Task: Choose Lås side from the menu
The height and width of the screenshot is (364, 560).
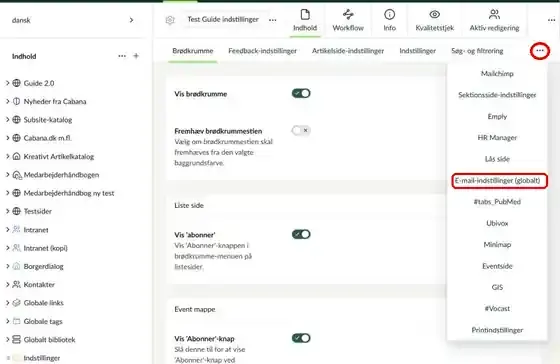Action: pyautogui.click(x=497, y=159)
